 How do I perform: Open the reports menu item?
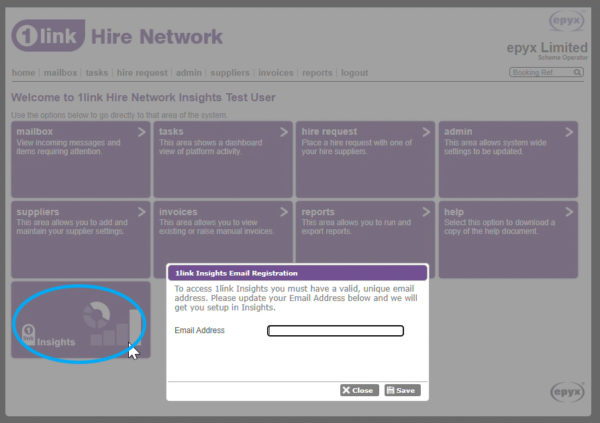point(317,73)
